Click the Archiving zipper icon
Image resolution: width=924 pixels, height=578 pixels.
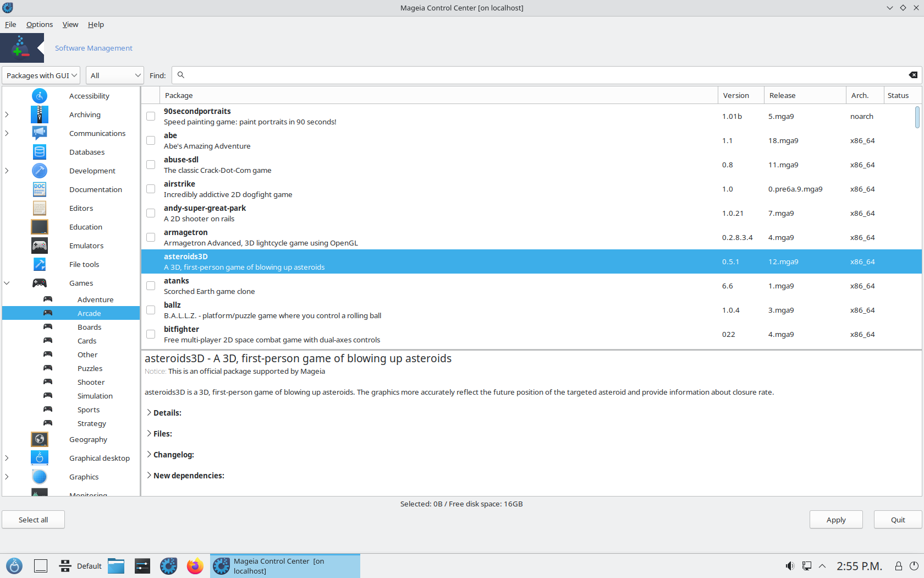click(40, 114)
